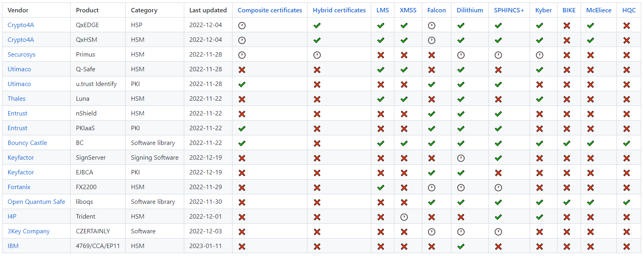Click the green check for liboqs HQC

tap(626, 202)
